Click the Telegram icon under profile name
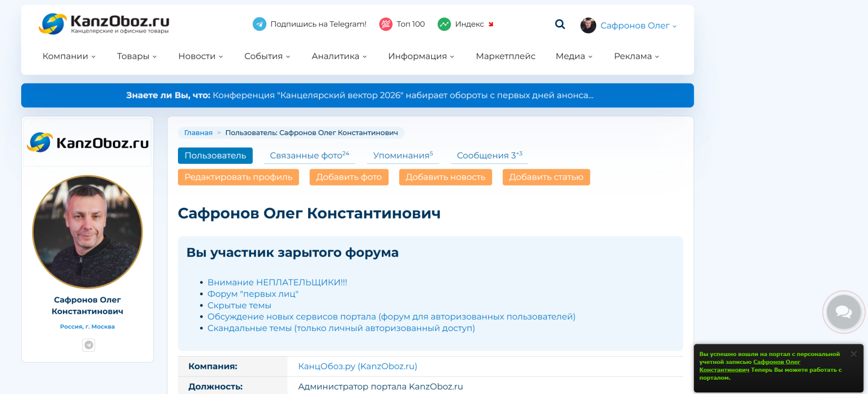The image size is (868, 394). (88, 345)
